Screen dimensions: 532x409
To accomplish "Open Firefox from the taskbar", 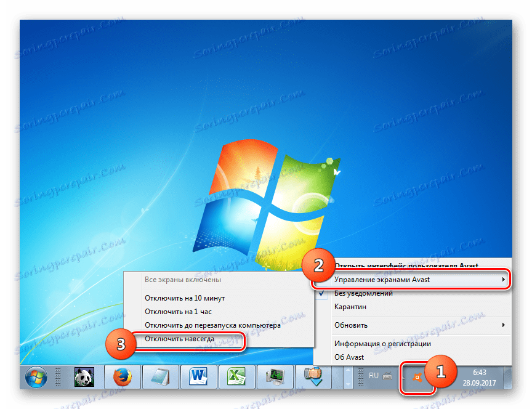I will [122, 377].
